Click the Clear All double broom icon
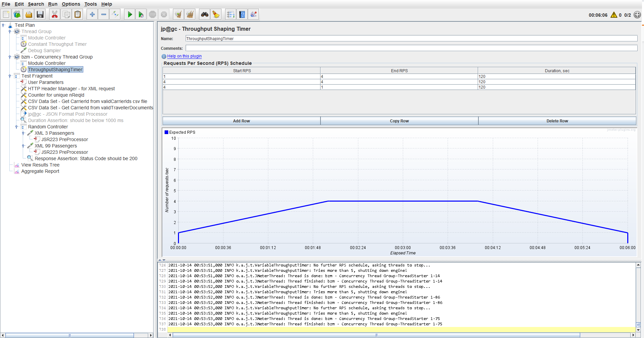 tap(190, 14)
